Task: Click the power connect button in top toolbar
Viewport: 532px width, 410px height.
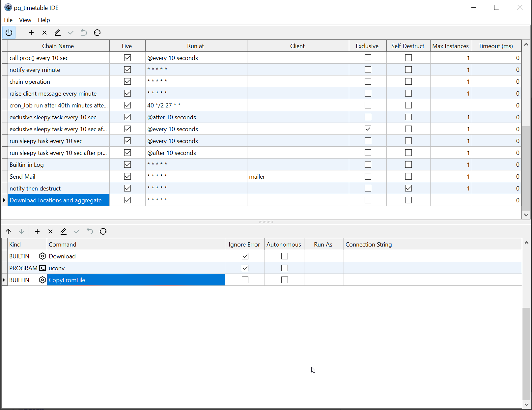Action: click(x=9, y=33)
